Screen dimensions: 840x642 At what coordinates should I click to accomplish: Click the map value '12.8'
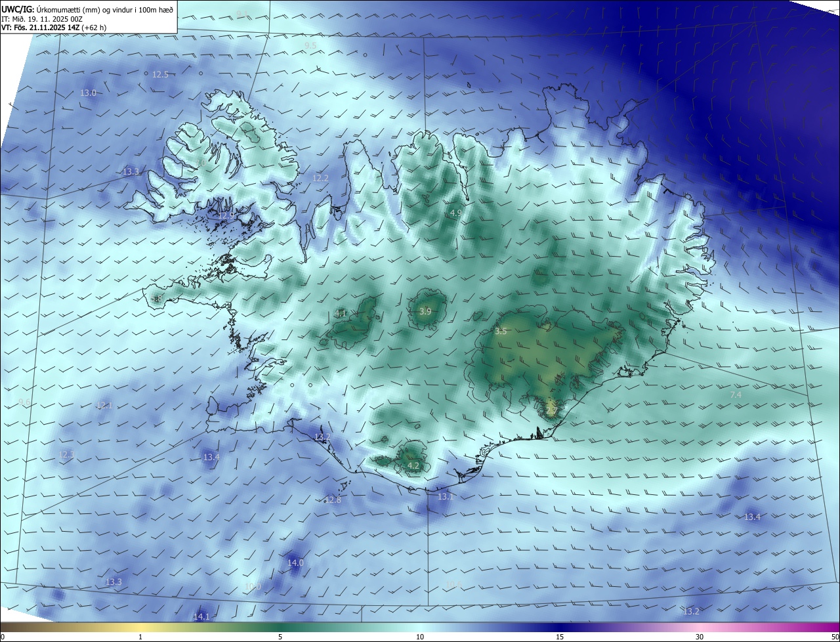click(x=333, y=500)
